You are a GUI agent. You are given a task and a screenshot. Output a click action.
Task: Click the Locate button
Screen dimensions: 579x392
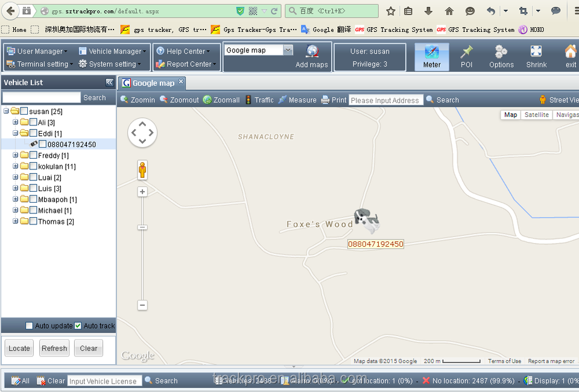point(19,348)
